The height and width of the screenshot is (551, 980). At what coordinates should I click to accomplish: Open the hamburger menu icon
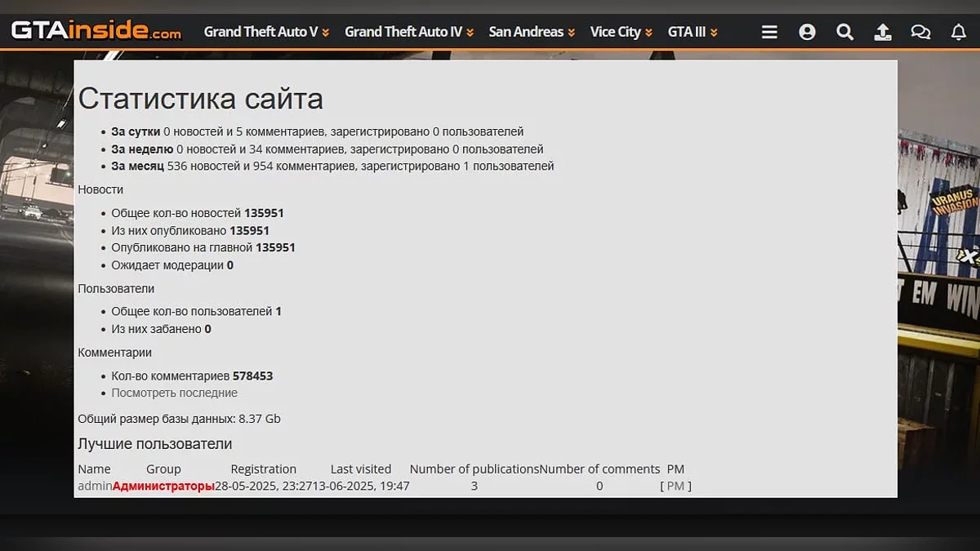[x=768, y=32]
